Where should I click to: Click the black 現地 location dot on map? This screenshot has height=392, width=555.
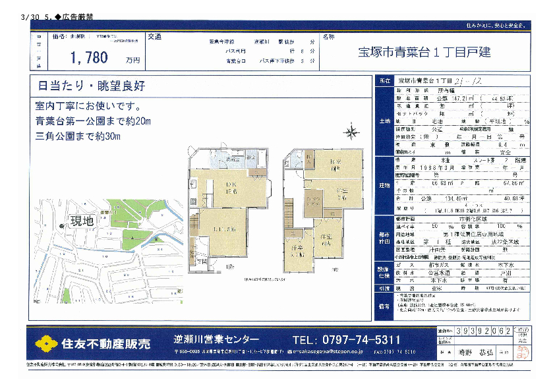click(x=61, y=227)
